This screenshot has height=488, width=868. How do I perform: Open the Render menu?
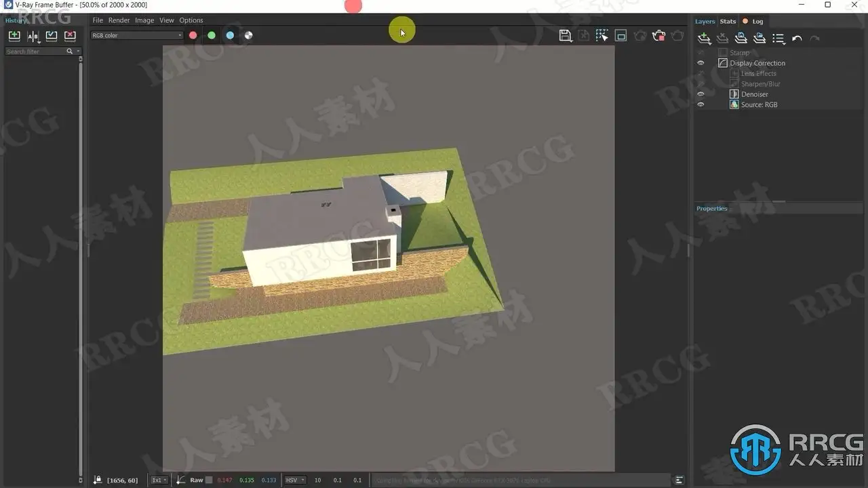[119, 20]
